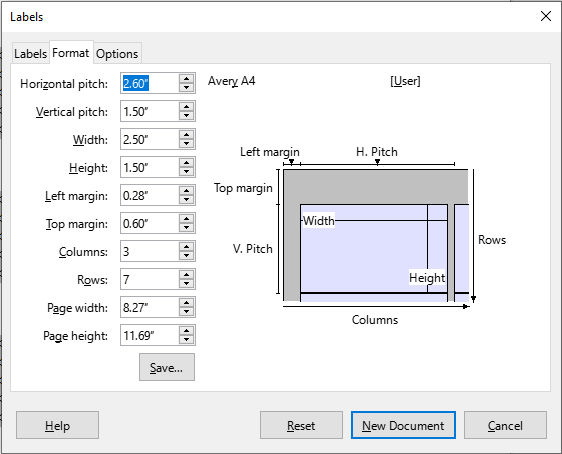Click the Save... button

click(x=167, y=367)
